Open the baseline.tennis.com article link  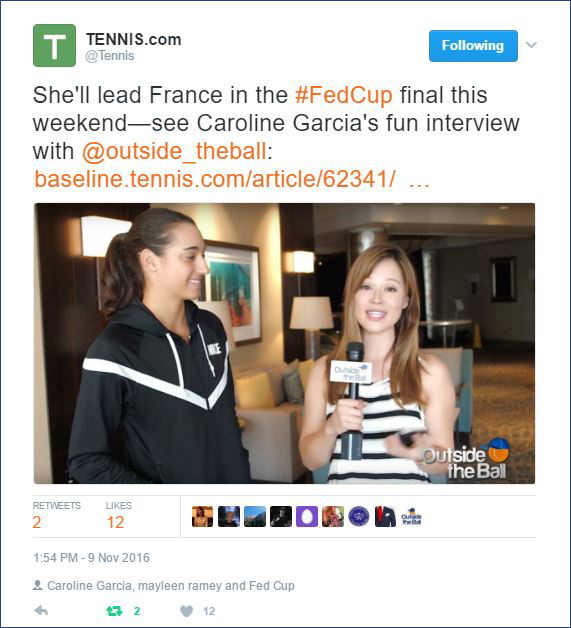[215, 179]
